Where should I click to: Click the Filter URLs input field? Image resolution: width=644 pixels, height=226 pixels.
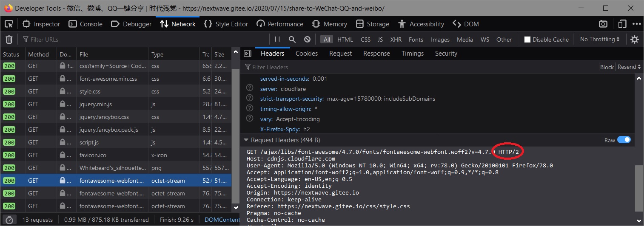pos(145,40)
